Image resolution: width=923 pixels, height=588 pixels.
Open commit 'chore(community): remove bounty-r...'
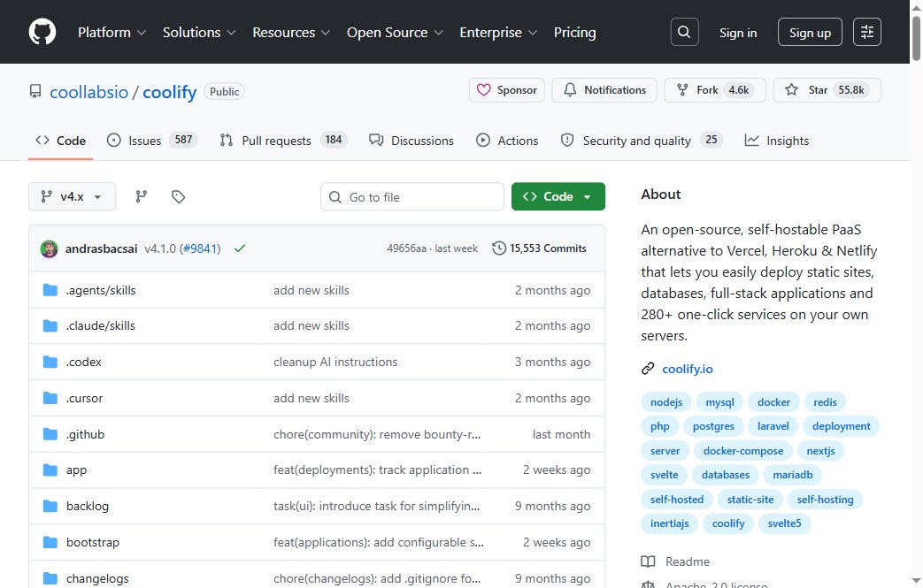pyautogui.click(x=377, y=434)
